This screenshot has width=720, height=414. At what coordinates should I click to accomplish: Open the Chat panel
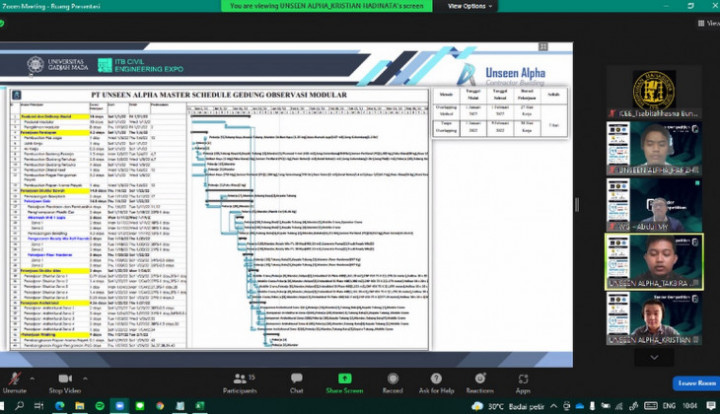click(x=296, y=381)
